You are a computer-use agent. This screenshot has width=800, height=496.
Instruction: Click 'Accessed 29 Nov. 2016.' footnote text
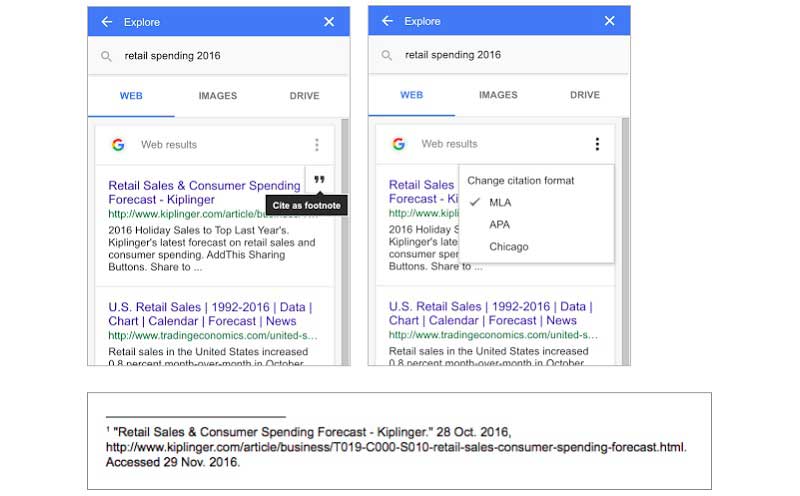[x=172, y=462]
